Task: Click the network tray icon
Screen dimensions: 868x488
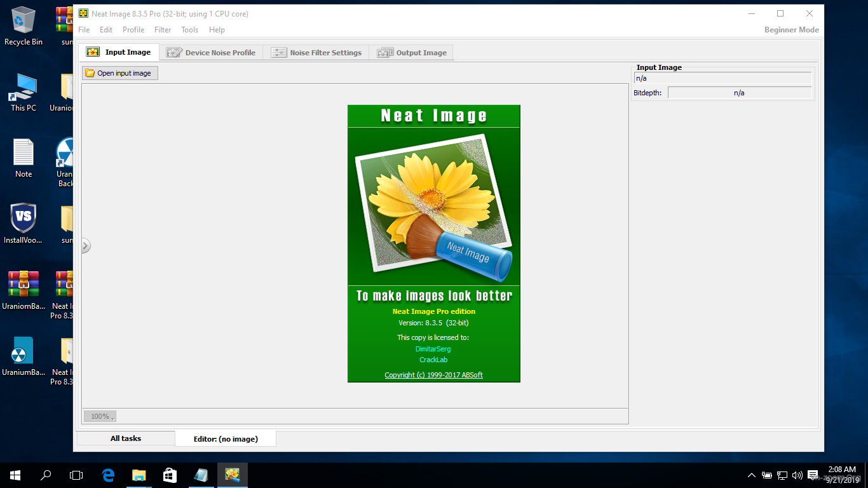Action: (782, 475)
